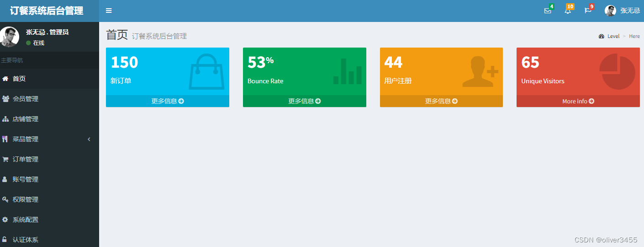This screenshot has width=644, height=247.
Task: Select 首页 in the sidebar menu
Action: [x=49, y=79]
